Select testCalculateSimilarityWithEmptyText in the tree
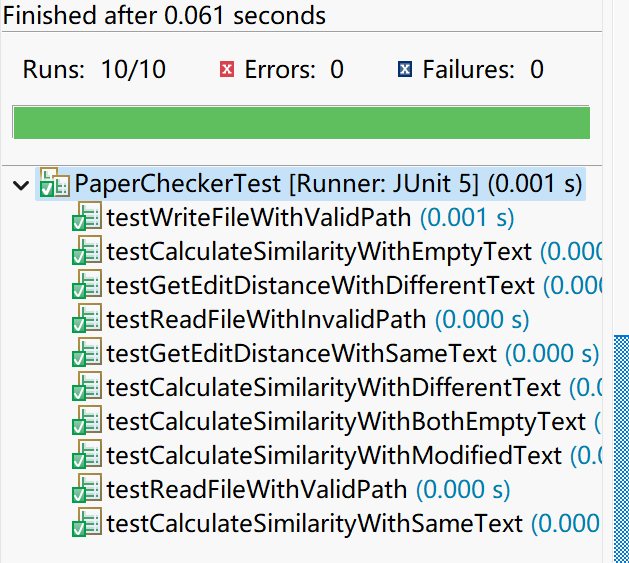This screenshot has width=629, height=563. (319, 252)
